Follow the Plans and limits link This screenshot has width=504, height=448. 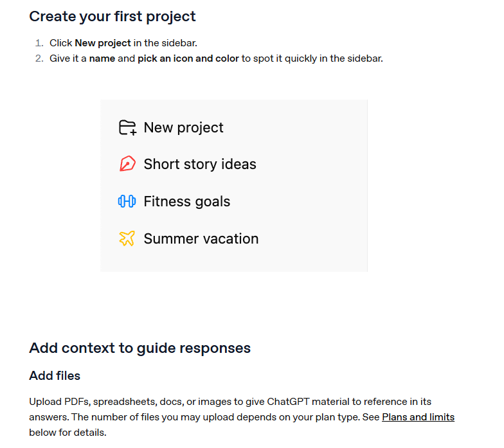click(x=418, y=417)
